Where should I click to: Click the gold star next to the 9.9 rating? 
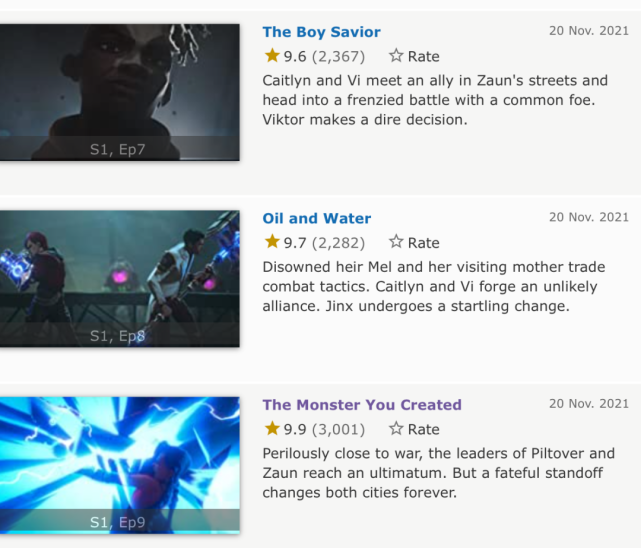(272, 429)
